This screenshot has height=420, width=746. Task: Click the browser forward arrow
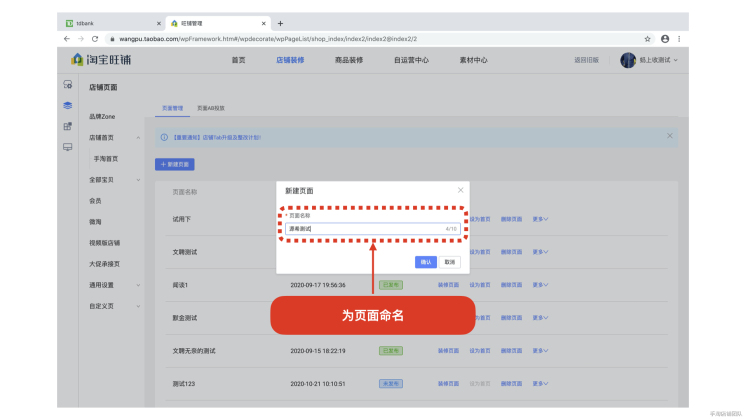[81, 39]
